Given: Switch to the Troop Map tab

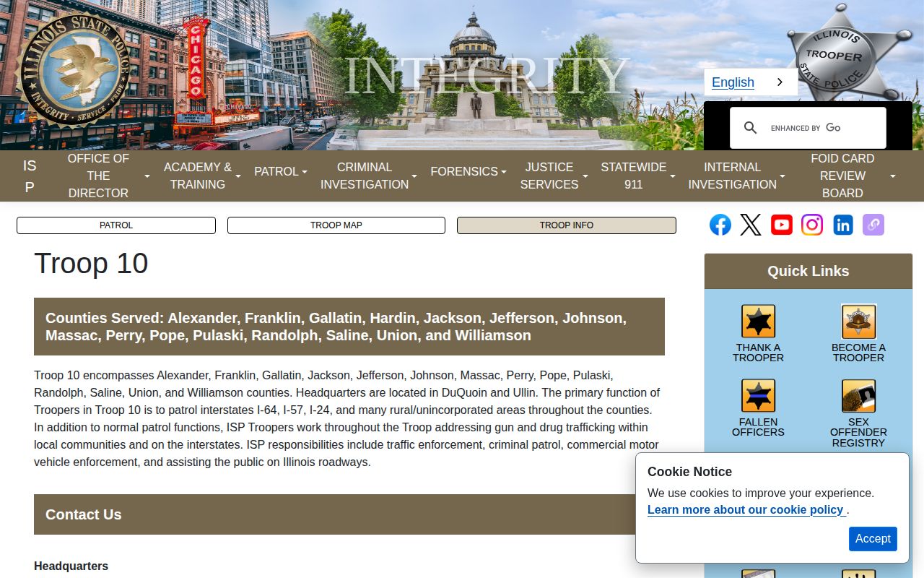Looking at the screenshot, I should (x=336, y=225).
